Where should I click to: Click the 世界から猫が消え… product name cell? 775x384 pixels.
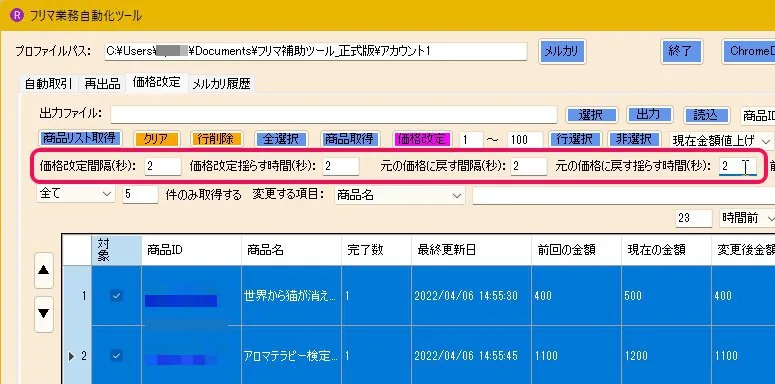coord(292,296)
